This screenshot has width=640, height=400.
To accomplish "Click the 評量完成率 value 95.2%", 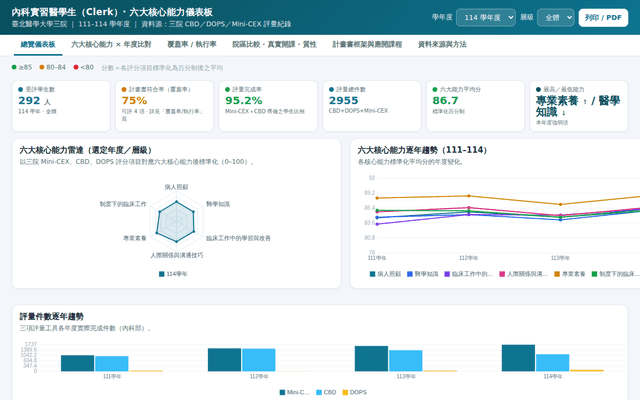I will click(244, 100).
